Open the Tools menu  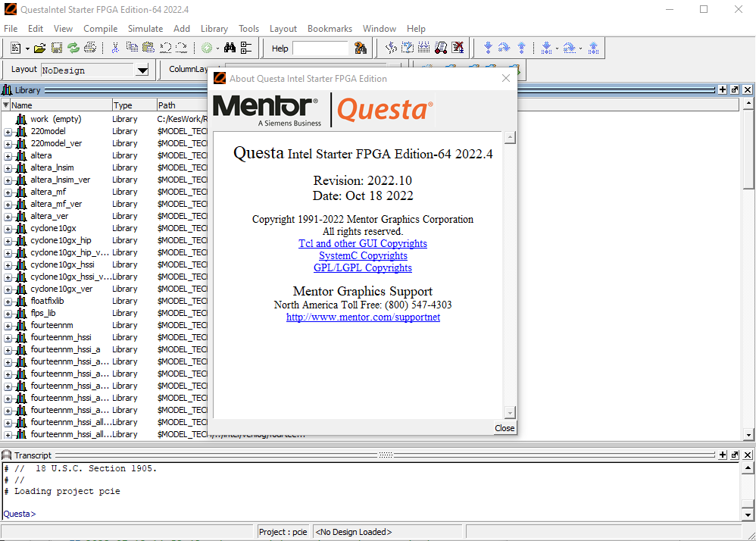(x=248, y=29)
